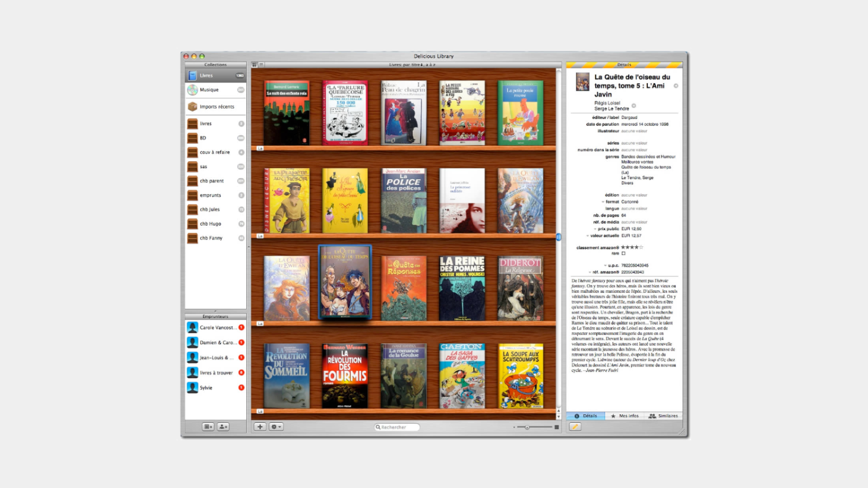Select 'La Planète au Trésor' book
This screenshot has width=868, height=488.
coord(286,200)
